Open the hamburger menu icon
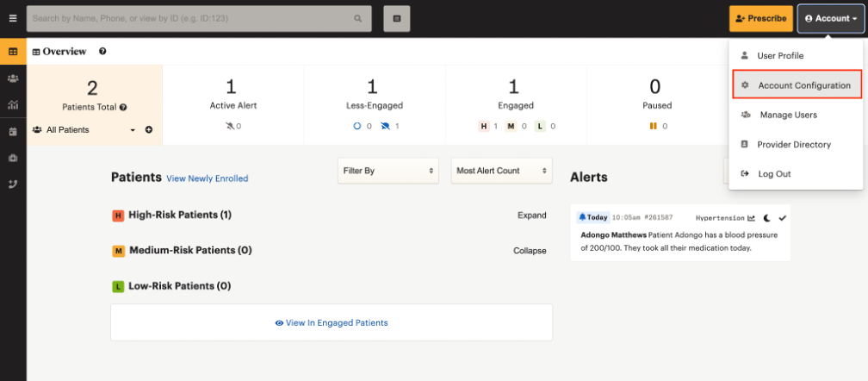This screenshot has height=381, width=868. point(13,18)
